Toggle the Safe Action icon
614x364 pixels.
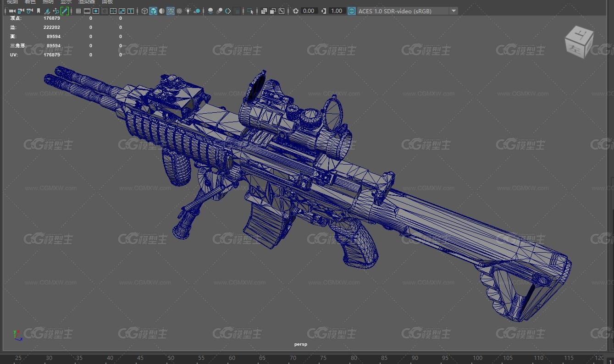[x=122, y=11]
